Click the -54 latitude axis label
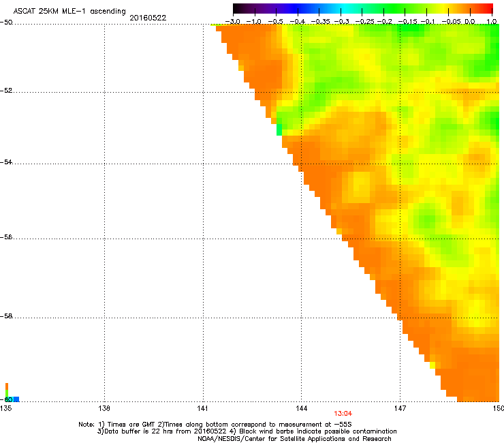 point(6,162)
